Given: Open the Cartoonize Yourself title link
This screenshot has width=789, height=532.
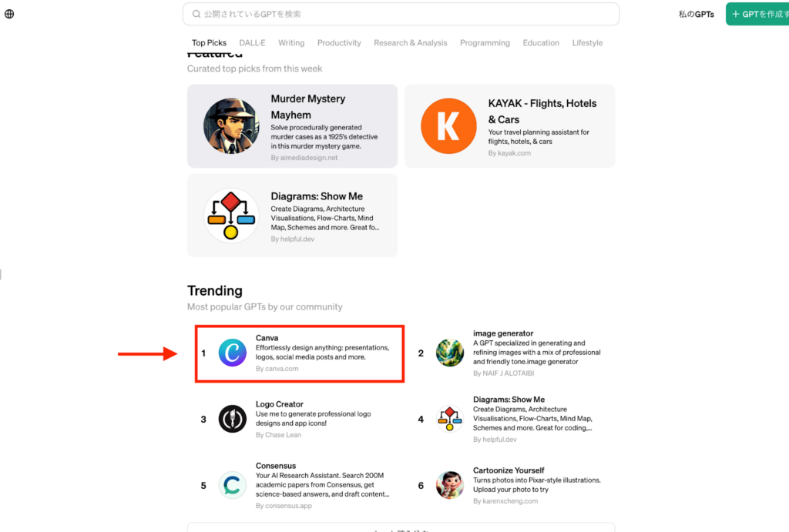Looking at the screenshot, I should pyautogui.click(x=509, y=470).
